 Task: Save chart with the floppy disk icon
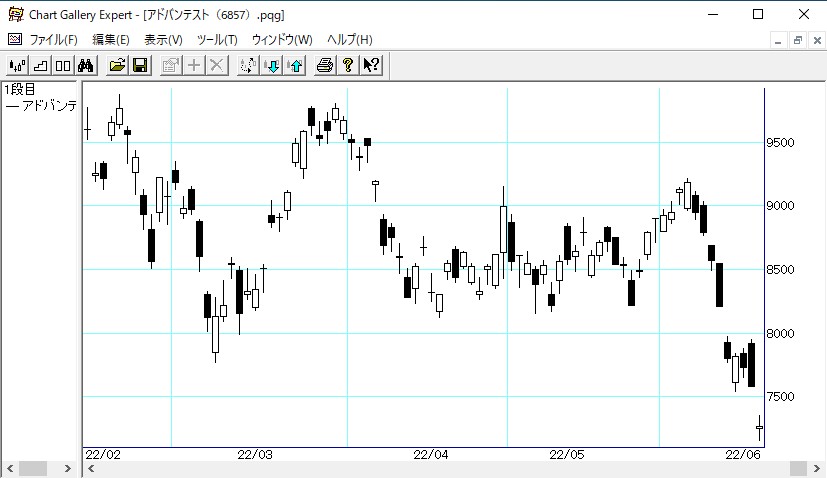(x=140, y=65)
